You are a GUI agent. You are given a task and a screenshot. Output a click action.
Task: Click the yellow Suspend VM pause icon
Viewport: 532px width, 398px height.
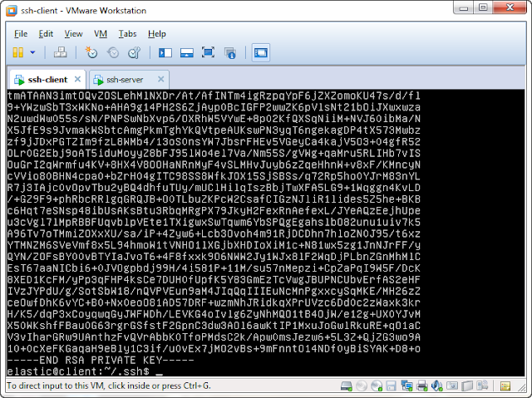(18, 52)
